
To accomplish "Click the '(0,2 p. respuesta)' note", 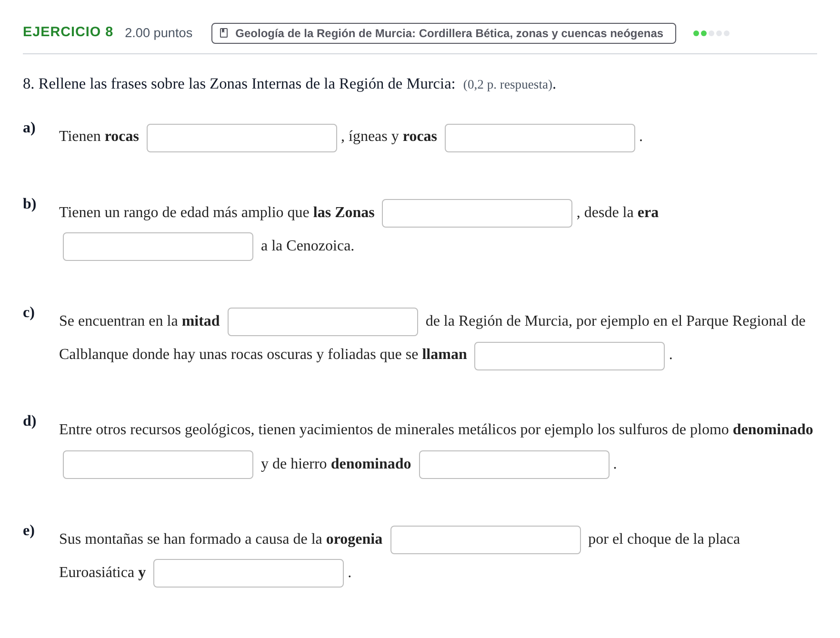I will pos(508,85).
